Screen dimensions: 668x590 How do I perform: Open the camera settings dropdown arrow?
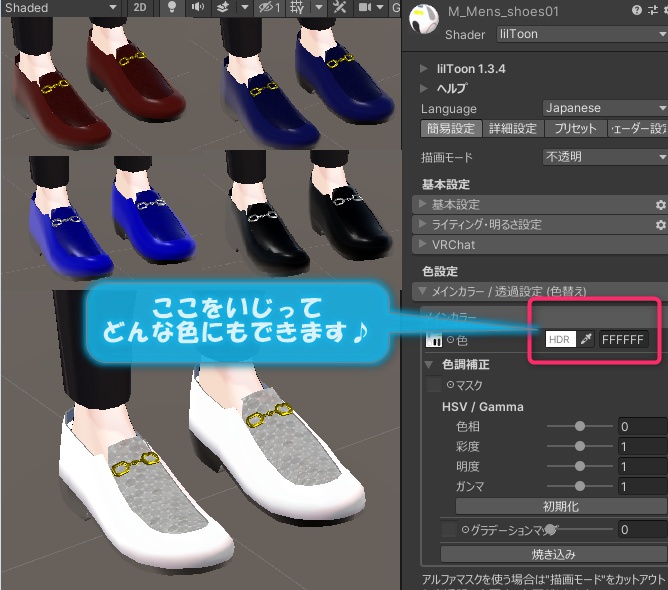tap(380, 7)
